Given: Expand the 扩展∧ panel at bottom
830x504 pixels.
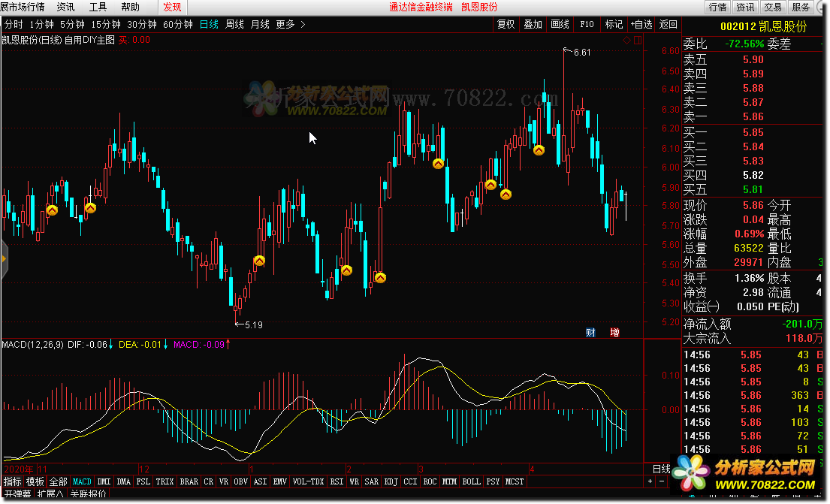Looking at the screenshot, I should (x=50, y=494).
